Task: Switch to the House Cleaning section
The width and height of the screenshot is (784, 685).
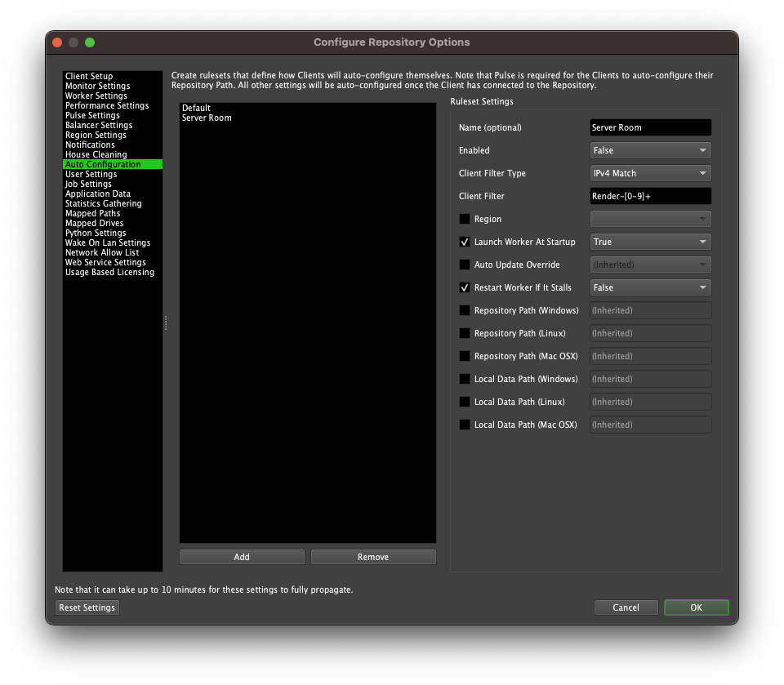Action: pyautogui.click(x=96, y=154)
